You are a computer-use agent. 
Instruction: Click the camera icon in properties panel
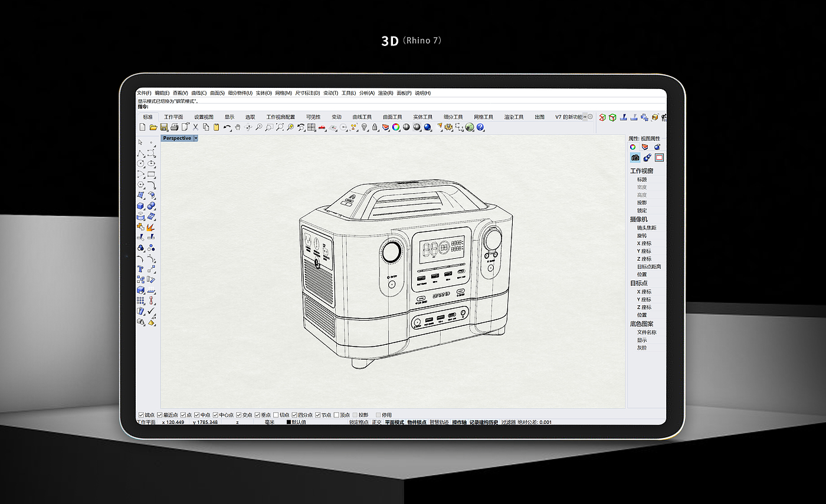[635, 157]
